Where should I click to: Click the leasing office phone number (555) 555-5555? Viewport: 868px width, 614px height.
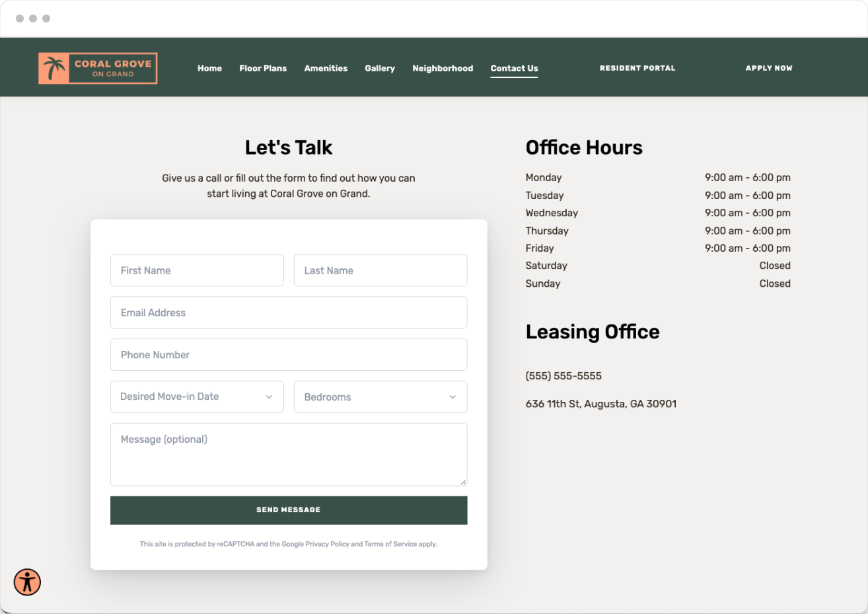click(563, 376)
